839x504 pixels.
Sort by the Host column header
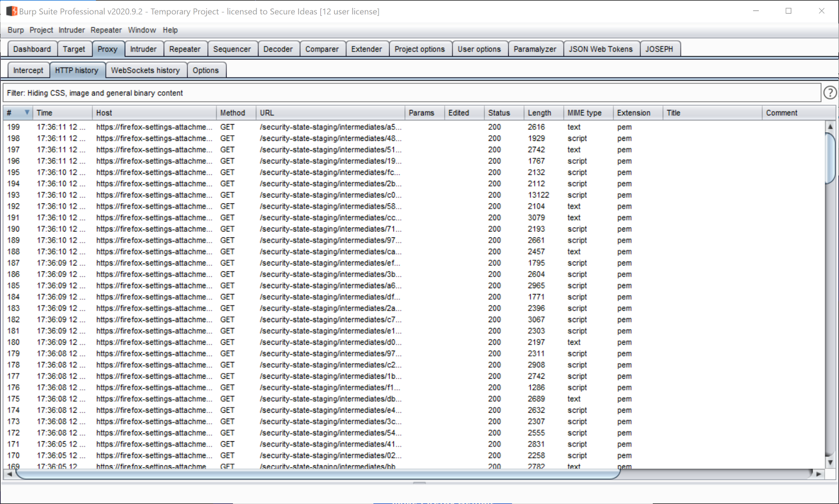click(x=154, y=113)
